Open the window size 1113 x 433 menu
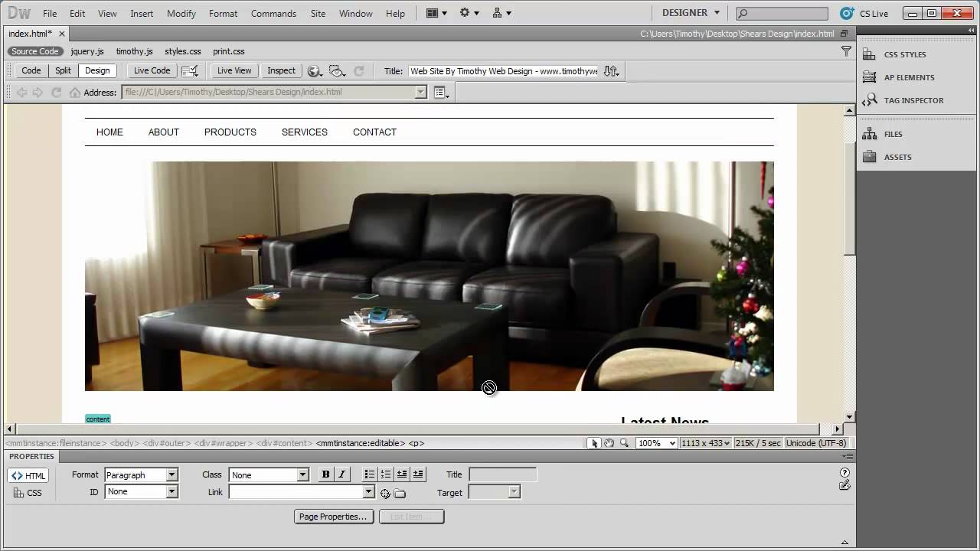 tap(705, 443)
